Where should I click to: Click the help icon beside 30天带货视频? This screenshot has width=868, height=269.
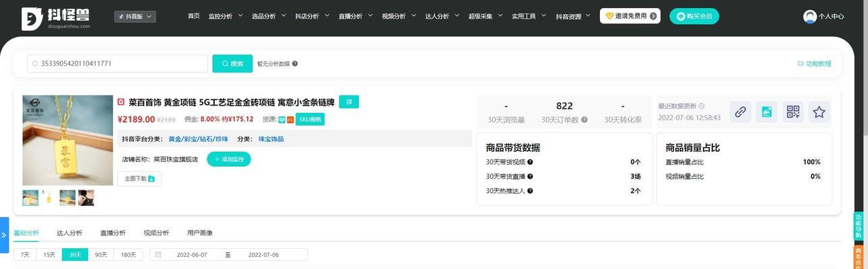tap(530, 162)
